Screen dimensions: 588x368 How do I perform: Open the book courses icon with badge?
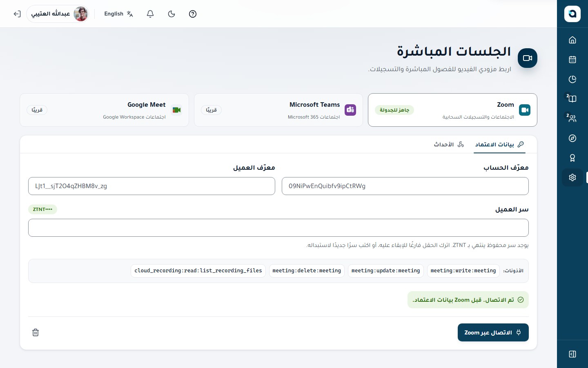click(572, 99)
